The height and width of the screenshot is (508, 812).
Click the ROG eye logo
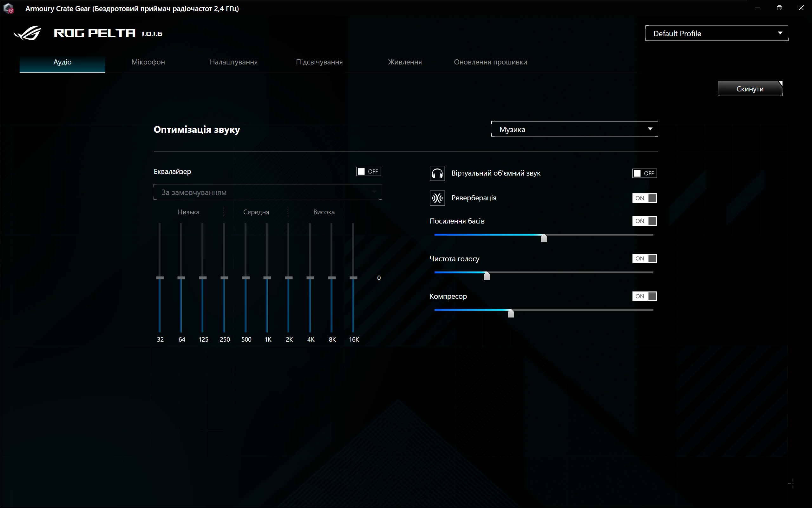point(27,33)
